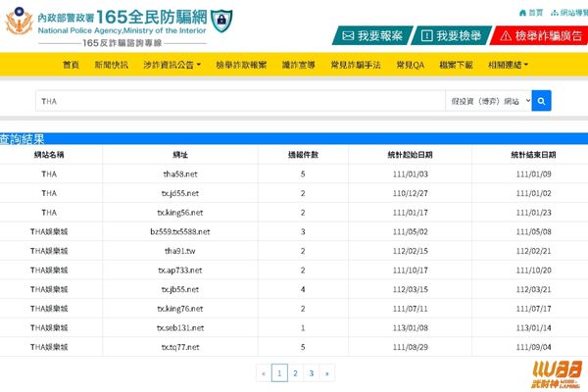
Task: Click the start date 110/12/27
Action: point(411,193)
